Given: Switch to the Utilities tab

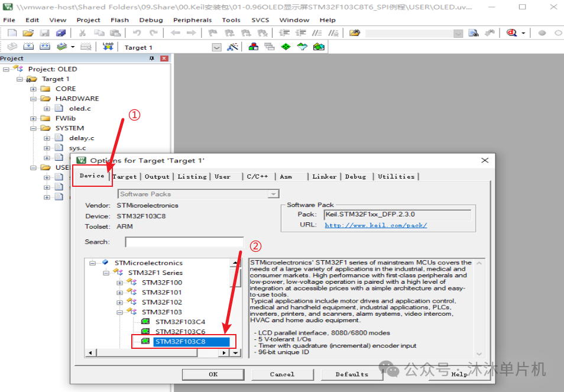Looking at the screenshot, I should tap(396, 177).
